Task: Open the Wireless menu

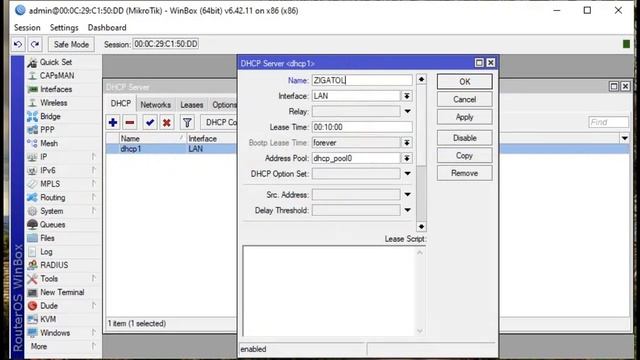Action: click(x=53, y=102)
